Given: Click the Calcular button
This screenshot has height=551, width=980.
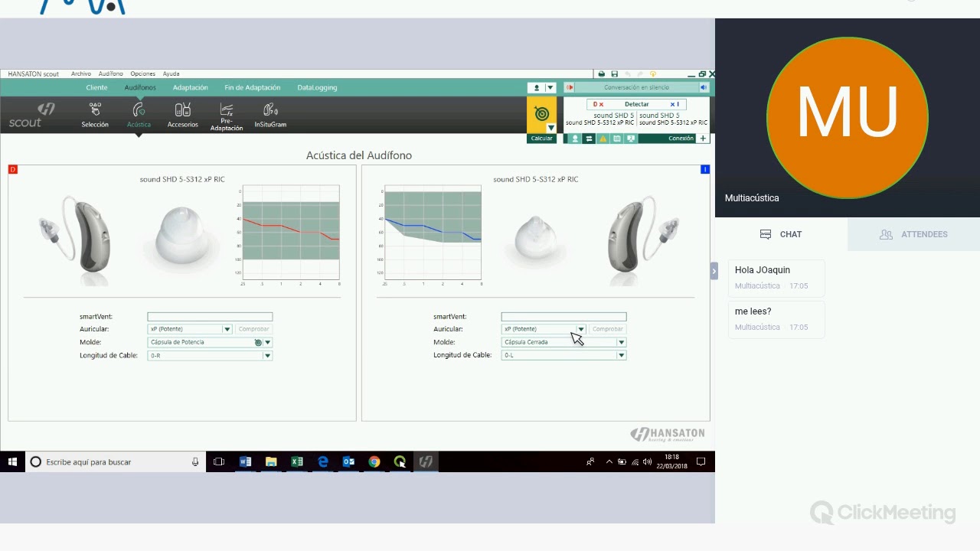Looking at the screenshot, I should tap(541, 139).
